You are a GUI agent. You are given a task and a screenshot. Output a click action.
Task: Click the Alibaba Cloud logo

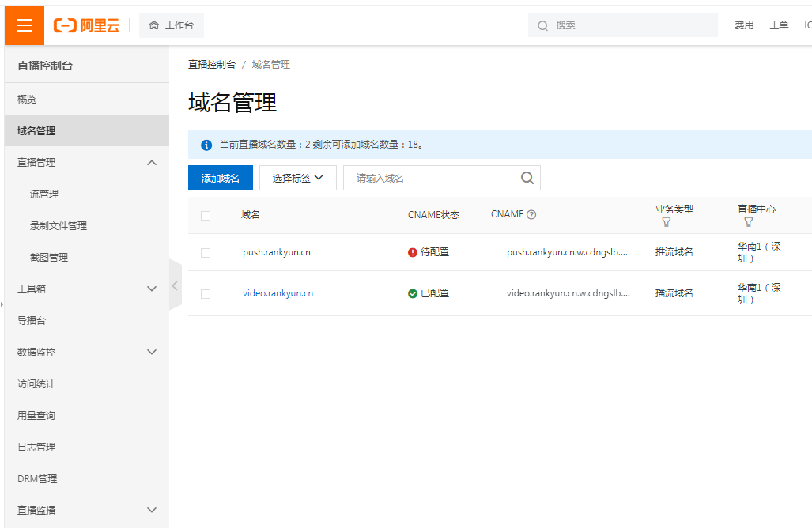[86, 25]
